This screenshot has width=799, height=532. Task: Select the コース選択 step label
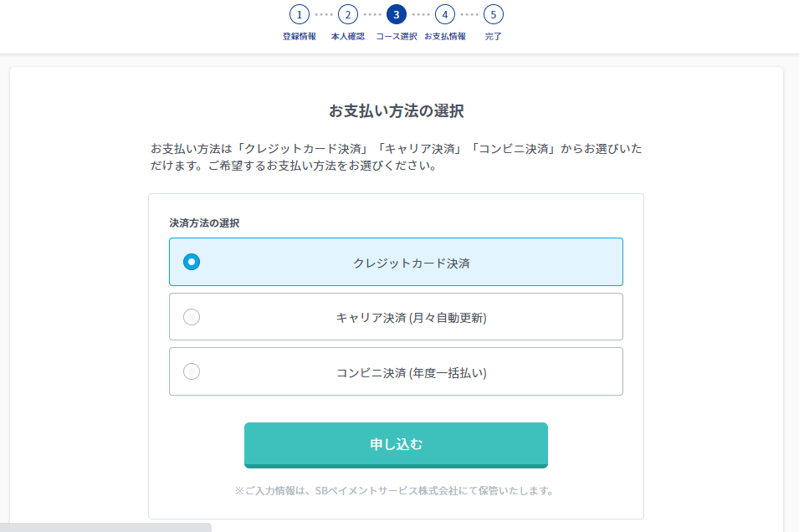tap(396, 36)
